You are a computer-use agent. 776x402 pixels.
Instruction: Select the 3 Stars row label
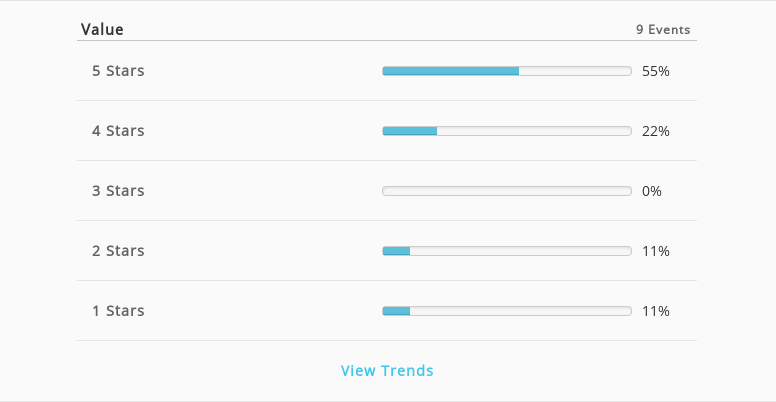coord(118,191)
